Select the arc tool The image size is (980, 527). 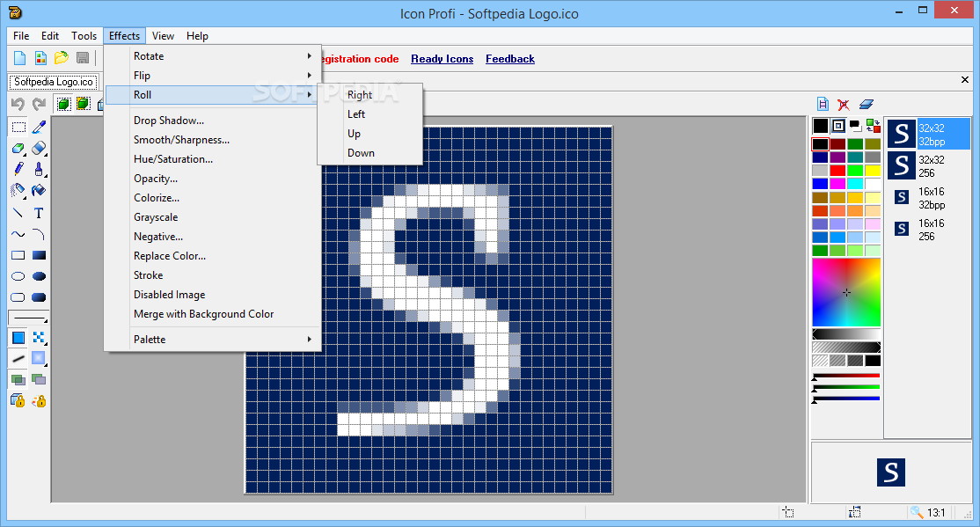pyautogui.click(x=39, y=234)
